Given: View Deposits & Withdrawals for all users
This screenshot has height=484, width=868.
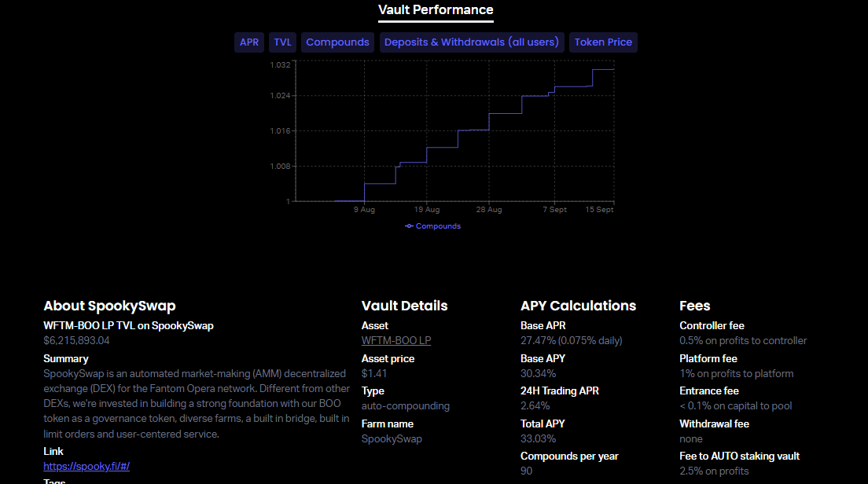Looking at the screenshot, I should click(x=472, y=42).
